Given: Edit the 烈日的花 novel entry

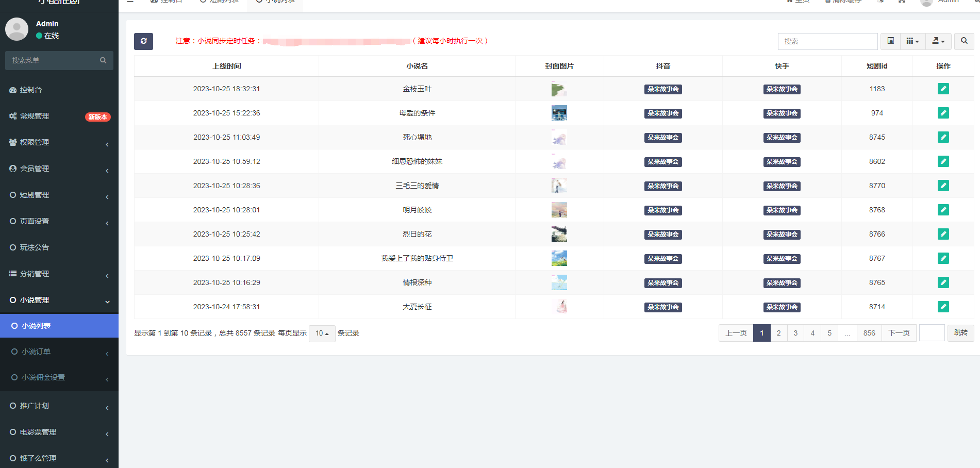Looking at the screenshot, I should (x=943, y=235).
